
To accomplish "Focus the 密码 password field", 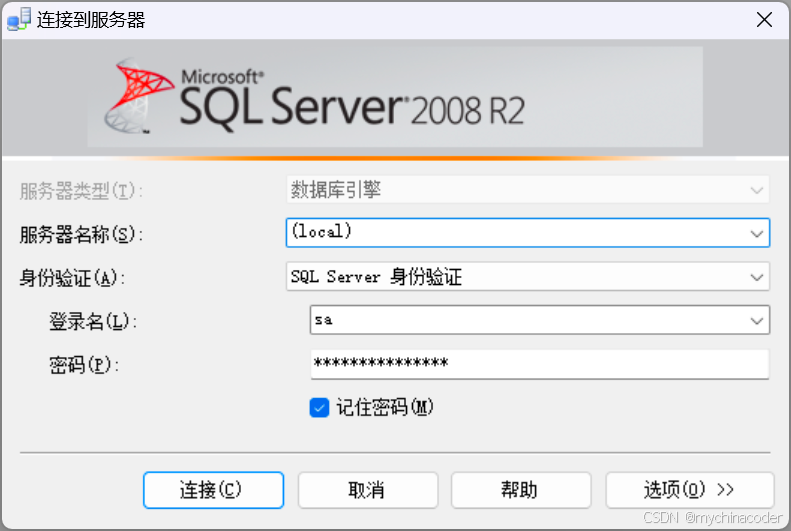I will click(540, 364).
